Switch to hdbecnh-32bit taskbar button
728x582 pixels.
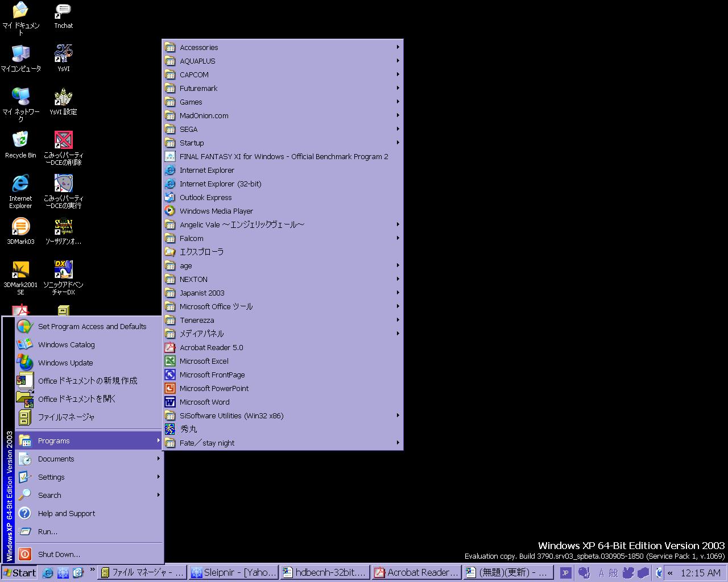(325, 573)
